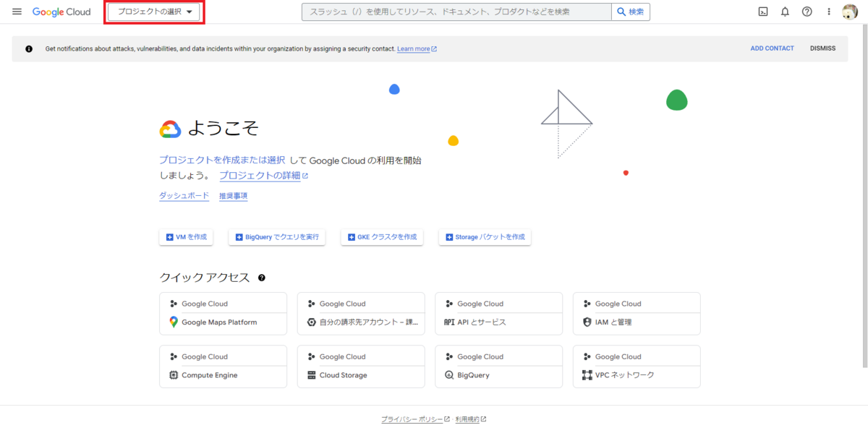Click the Storage バケットを作成 button
The width and height of the screenshot is (868, 433).
[485, 237]
